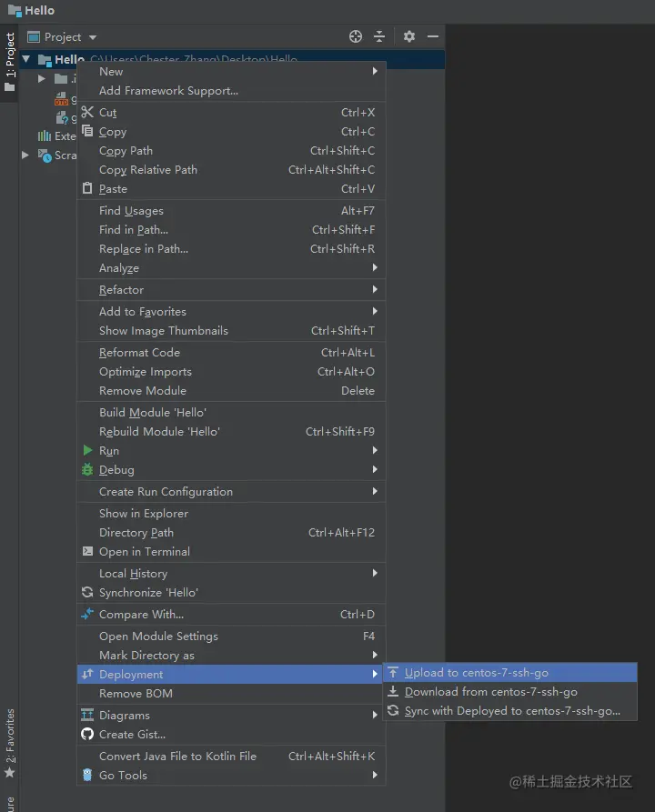This screenshot has height=812, width=655.
Task: Expand the folder under Hello root
Action: point(42,78)
